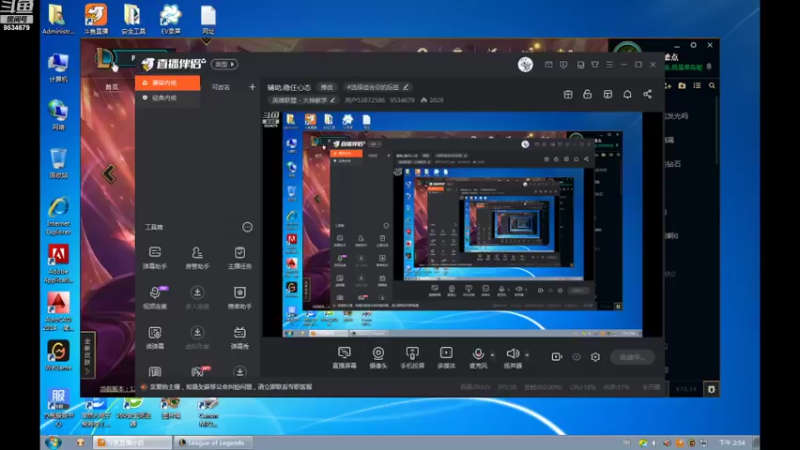Image resolution: width=800 pixels, height=450 pixels.
Task: Open the Internet Explorer desktop icon
Action: click(58, 216)
